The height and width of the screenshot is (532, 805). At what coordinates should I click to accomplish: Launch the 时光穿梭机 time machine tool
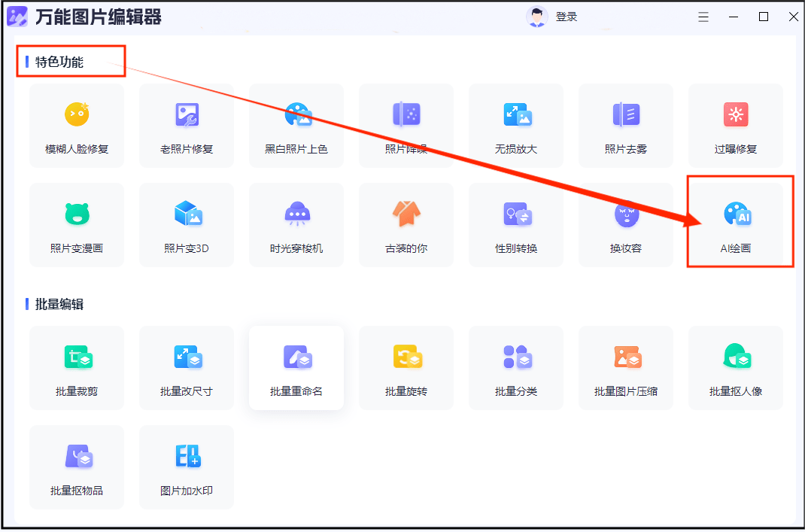pos(296,224)
